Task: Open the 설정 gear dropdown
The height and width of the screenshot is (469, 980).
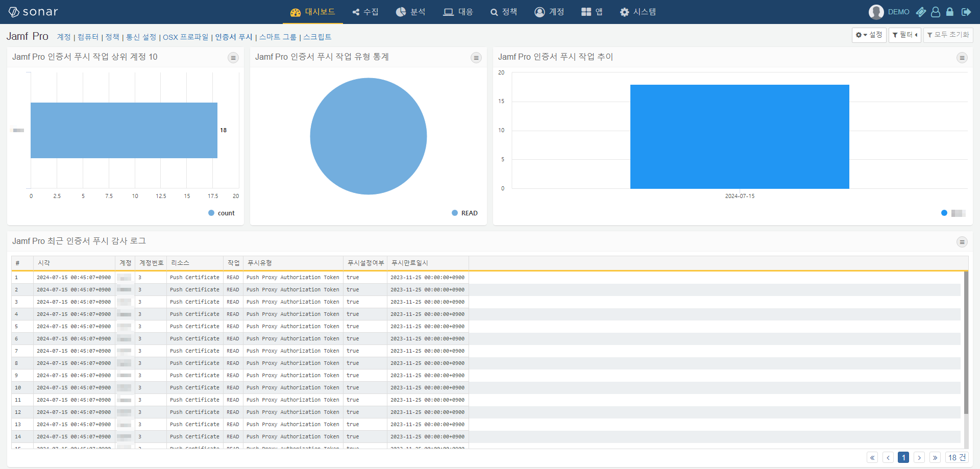Action: coord(869,35)
